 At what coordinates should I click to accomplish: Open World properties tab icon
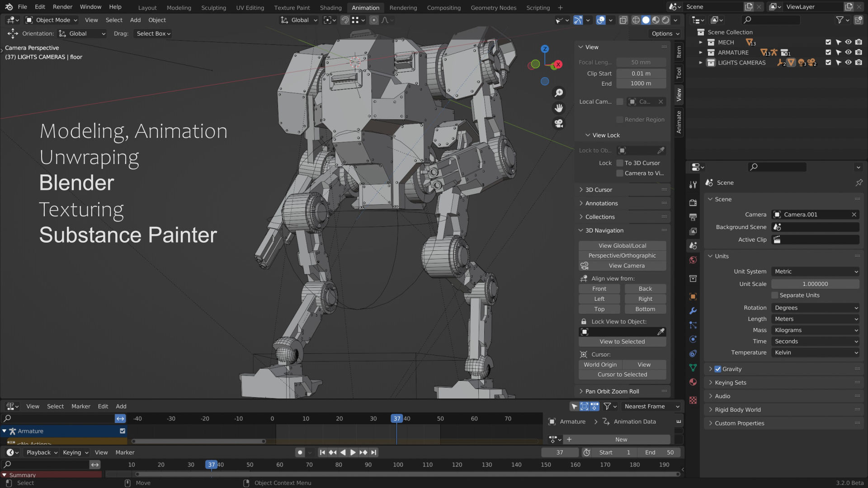tap(693, 260)
